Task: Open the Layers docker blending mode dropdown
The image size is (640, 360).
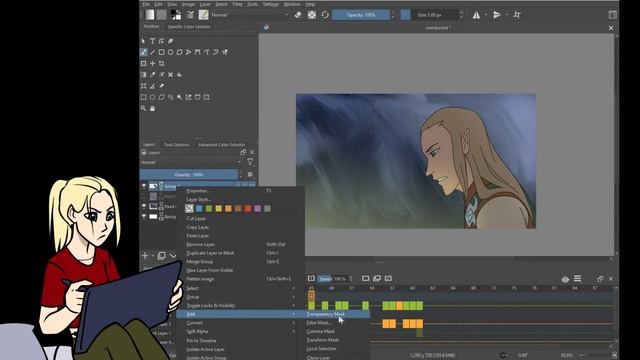Action: (191, 162)
